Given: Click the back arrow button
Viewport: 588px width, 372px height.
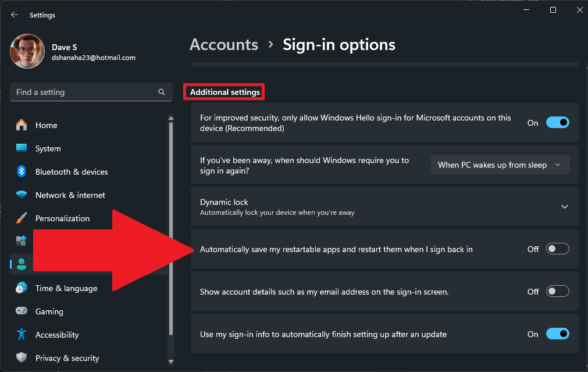Looking at the screenshot, I should point(14,15).
